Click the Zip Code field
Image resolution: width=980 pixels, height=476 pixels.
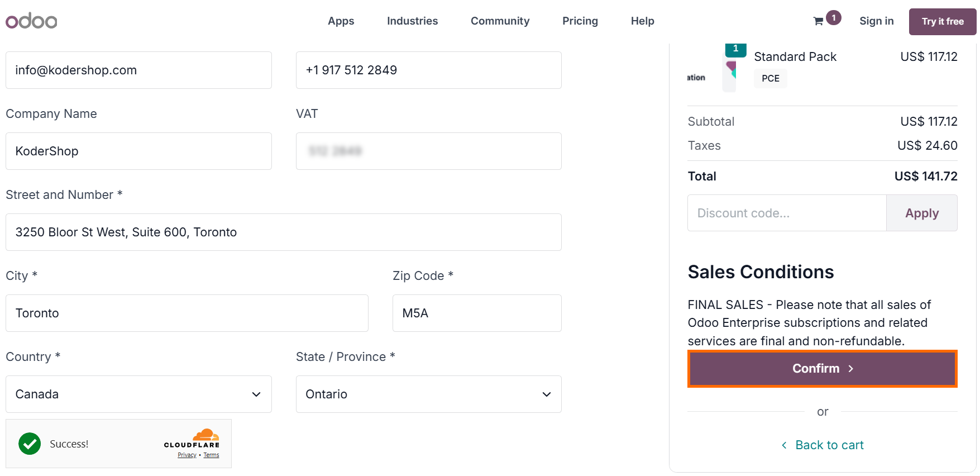click(x=476, y=313)
